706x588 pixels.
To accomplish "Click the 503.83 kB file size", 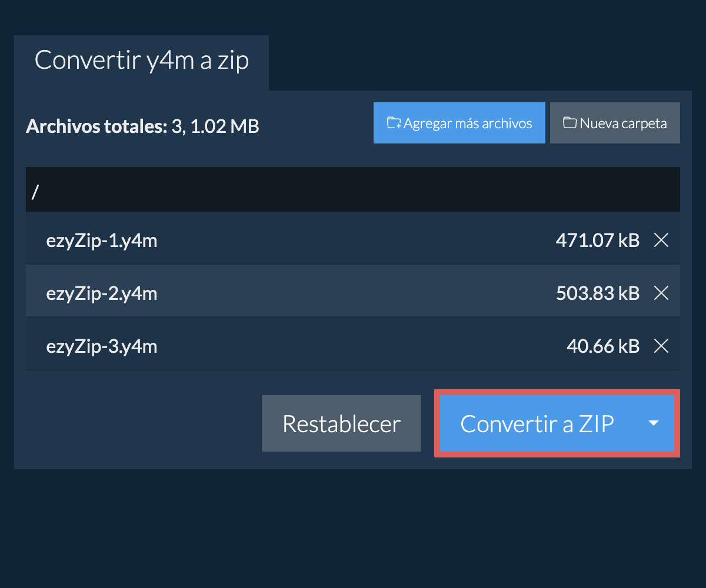I will [x=597, y=293].
